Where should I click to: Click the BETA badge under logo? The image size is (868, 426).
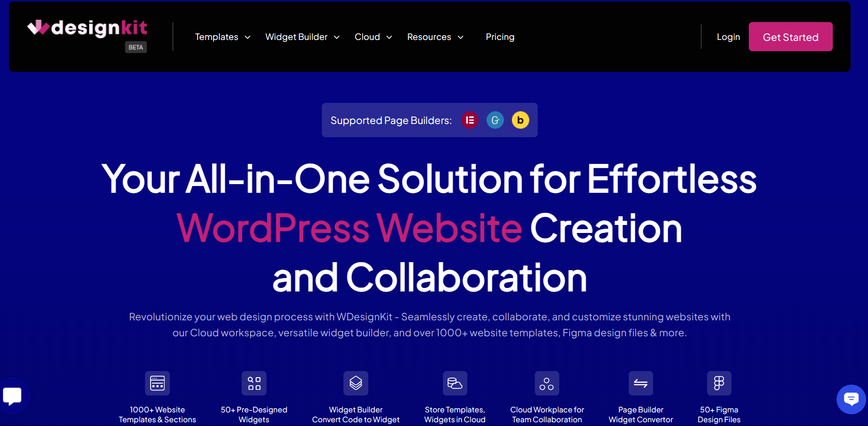point(136,47)
